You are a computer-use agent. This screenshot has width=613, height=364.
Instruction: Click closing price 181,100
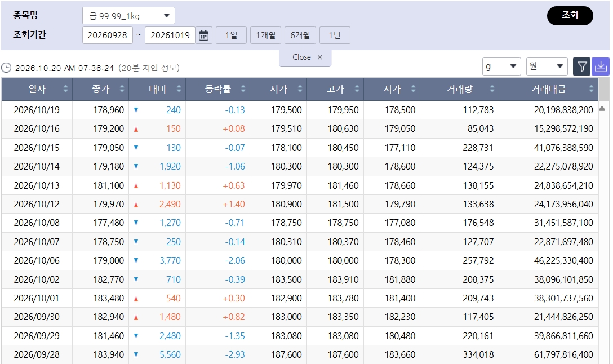click(108, 185)
